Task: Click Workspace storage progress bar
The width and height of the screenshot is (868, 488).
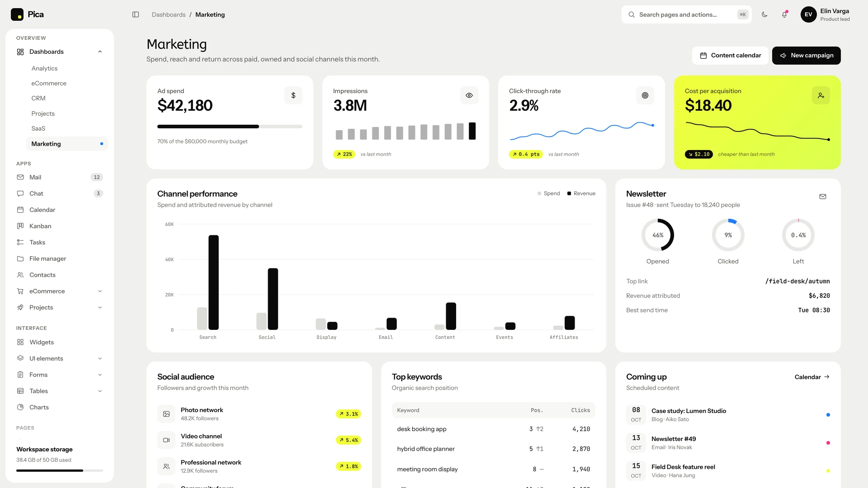Action: click(60, 471)
